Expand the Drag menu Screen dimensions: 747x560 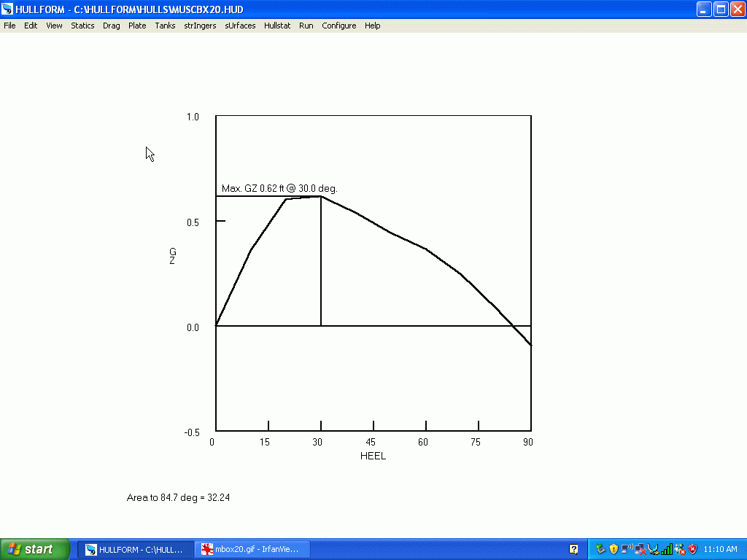click(x=112, y=26)
